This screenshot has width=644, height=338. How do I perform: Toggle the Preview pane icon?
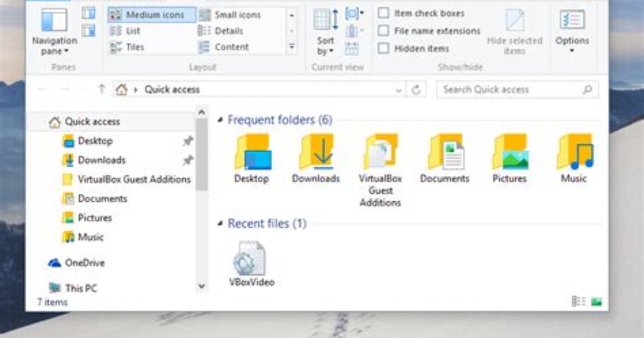[88, 13]
